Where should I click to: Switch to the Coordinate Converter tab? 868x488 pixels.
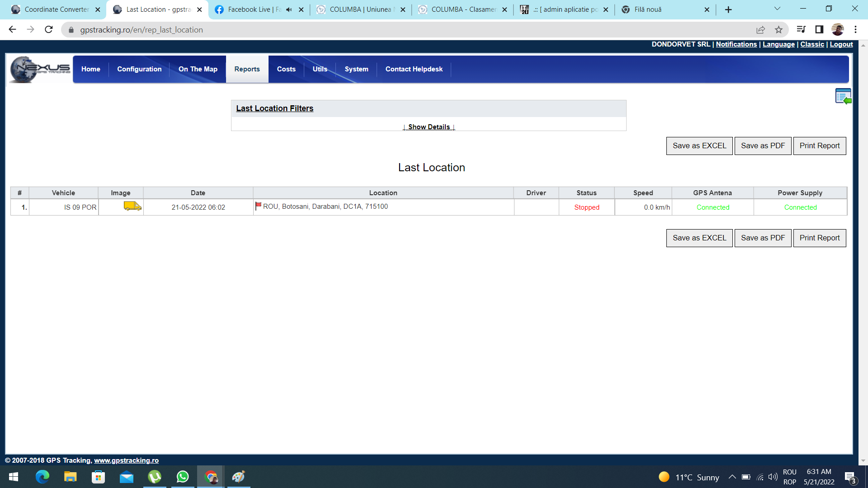[57, 9]
